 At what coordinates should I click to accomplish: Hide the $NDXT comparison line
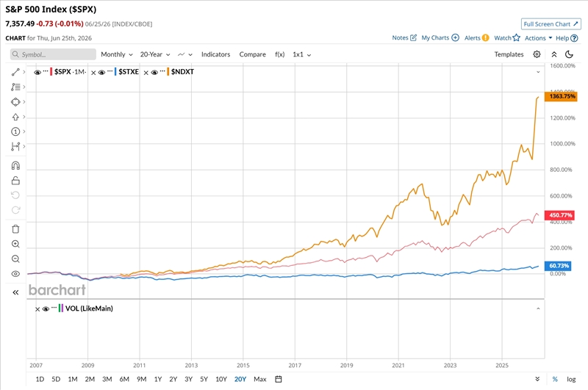tap(154, 72)
